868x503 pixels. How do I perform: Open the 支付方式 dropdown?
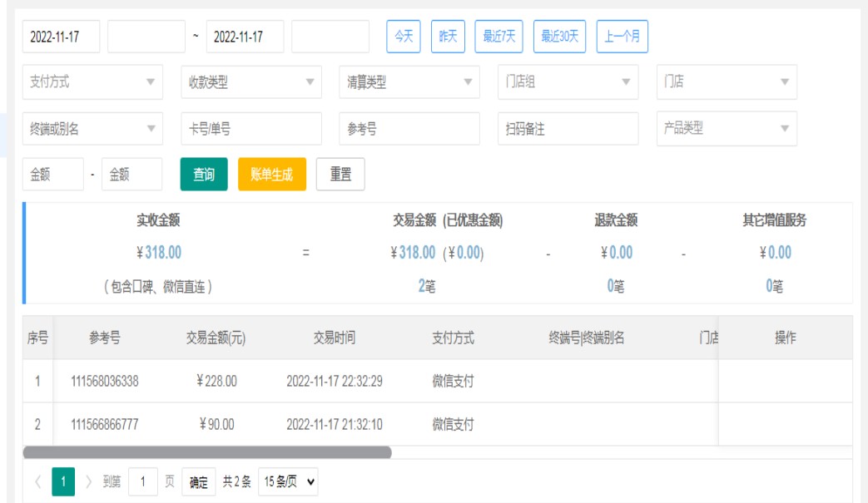pos(92,82)
